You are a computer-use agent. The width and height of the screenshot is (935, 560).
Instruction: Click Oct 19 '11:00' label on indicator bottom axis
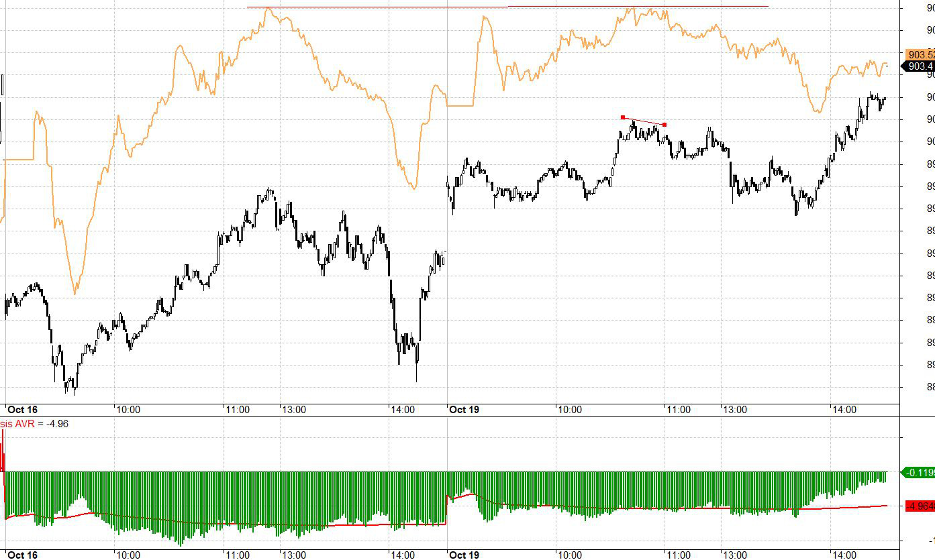[678, 555]
